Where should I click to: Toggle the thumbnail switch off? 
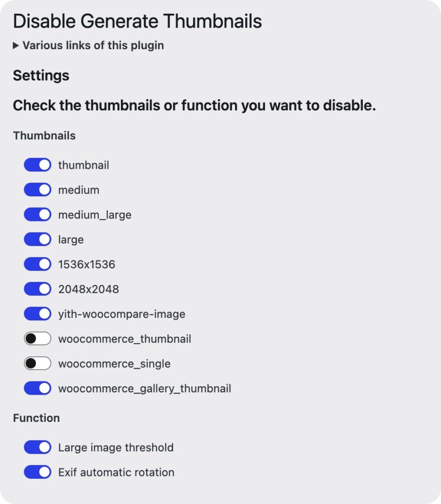tap(37, 165)
